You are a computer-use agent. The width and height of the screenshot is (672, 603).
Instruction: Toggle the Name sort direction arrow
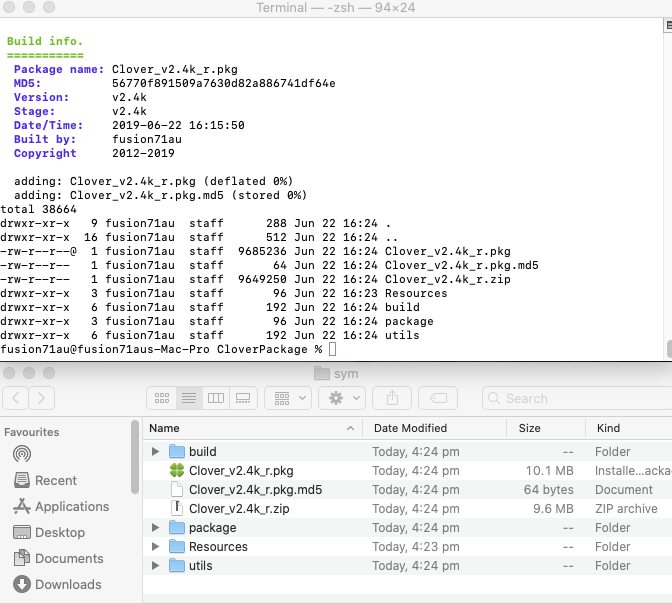click(350, 428)
